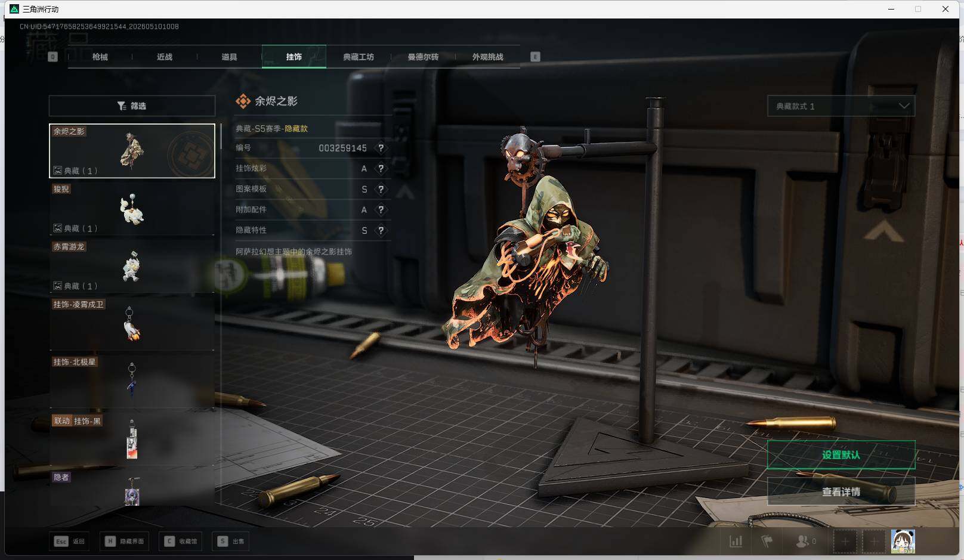Viewport: 964px width, 560px height.
Task: Click the H 隐藏界面 button
Action: click(125, 541)
